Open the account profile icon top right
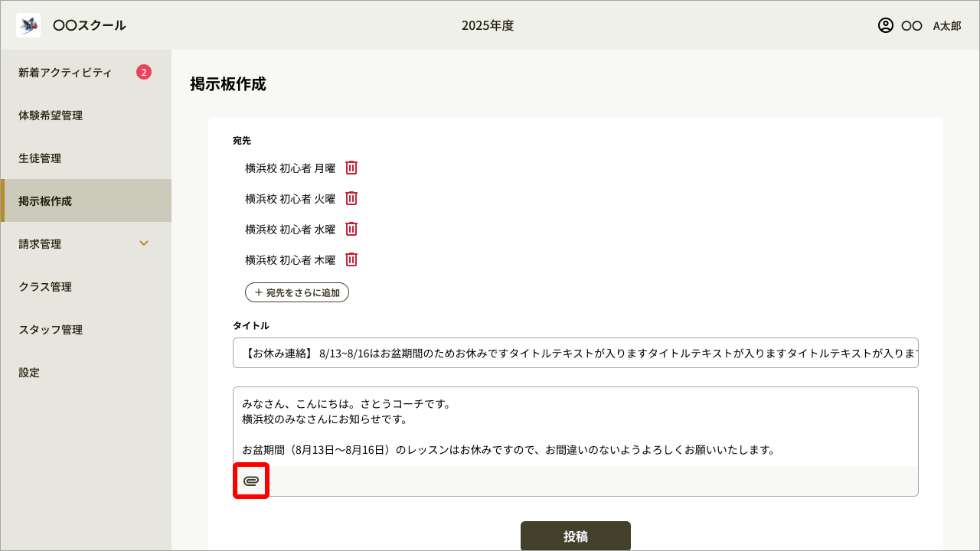The image size is (980, 551). coord(886,24)
